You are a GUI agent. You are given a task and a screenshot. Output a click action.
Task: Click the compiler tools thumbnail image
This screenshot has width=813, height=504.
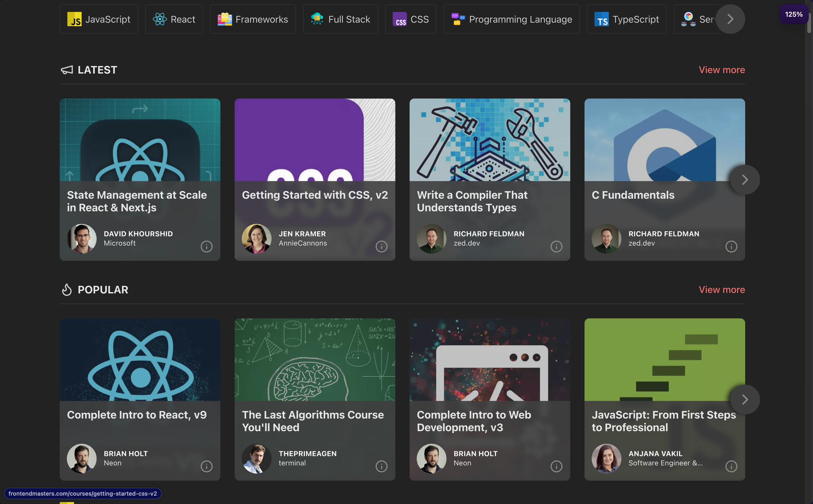click(x=490, y=140)
